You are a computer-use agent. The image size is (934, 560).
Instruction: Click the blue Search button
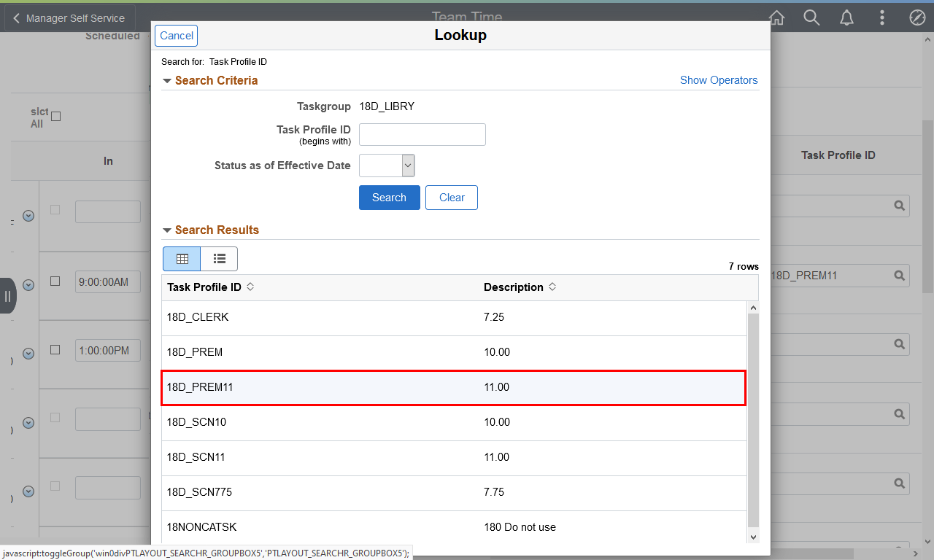pos(390,198)
